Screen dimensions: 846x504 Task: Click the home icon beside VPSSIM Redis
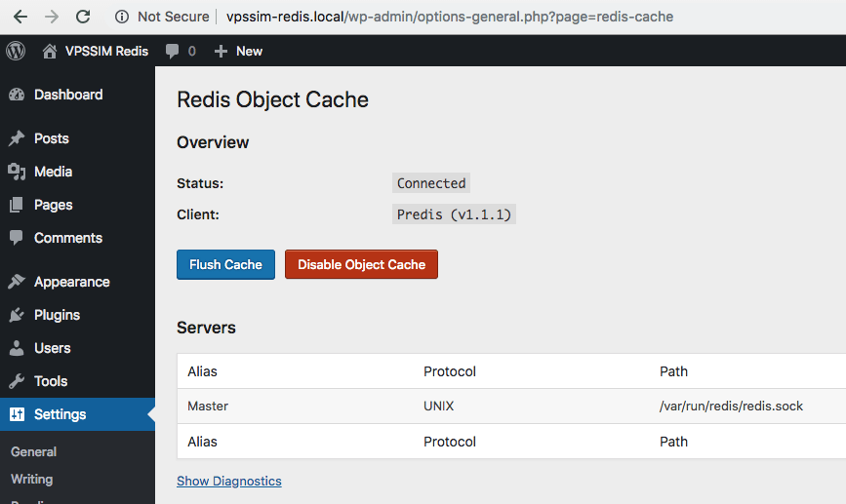click(50, 52)
